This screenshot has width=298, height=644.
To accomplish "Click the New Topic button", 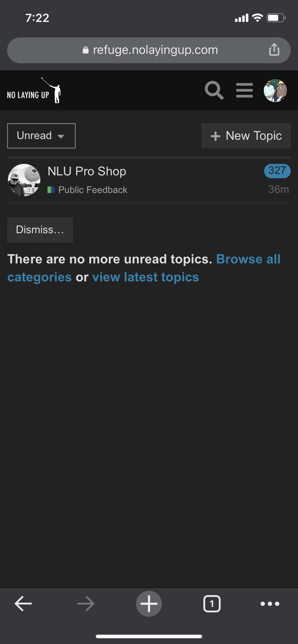I will point(246,136).
